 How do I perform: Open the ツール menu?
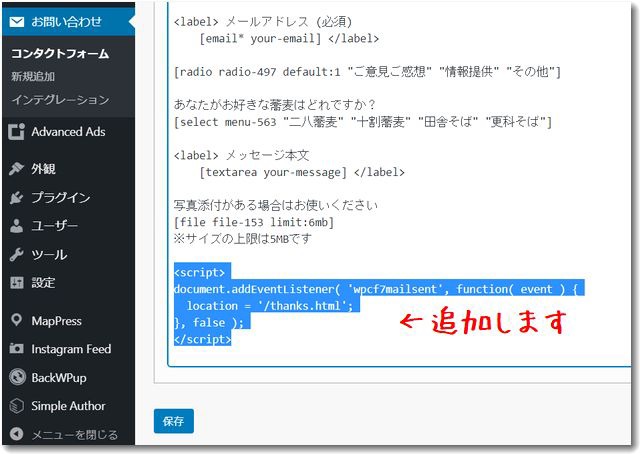(x=69, y=254)
